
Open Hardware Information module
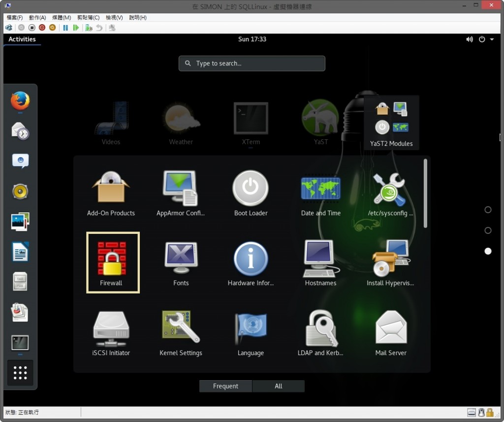[x=251, y=263]
